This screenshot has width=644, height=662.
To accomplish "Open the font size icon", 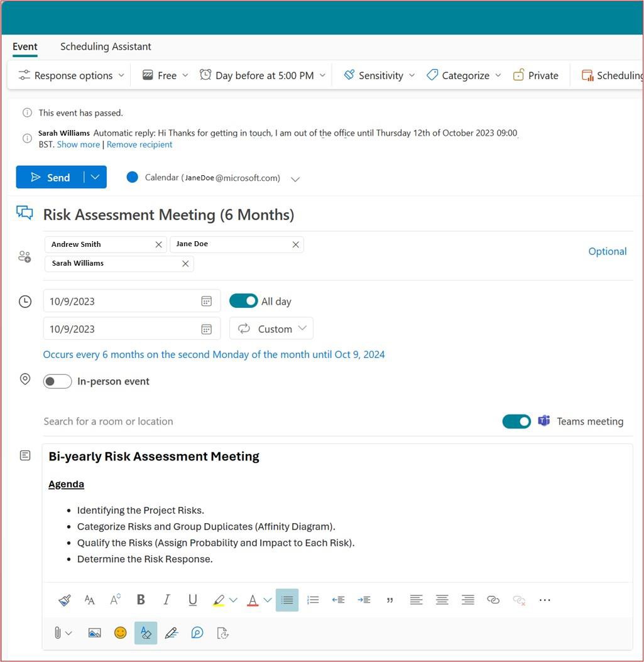I will 89,600.
